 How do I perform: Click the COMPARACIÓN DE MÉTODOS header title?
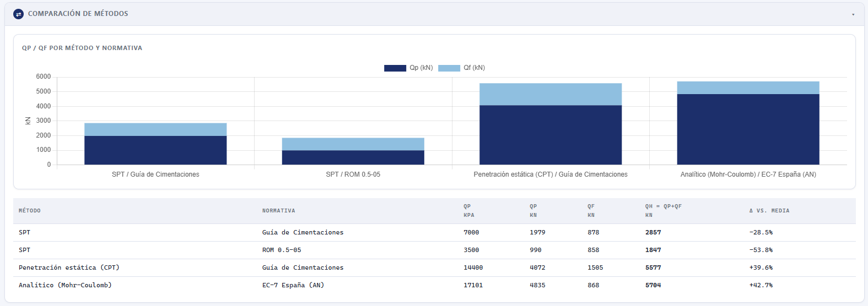[x=78, y=14]
